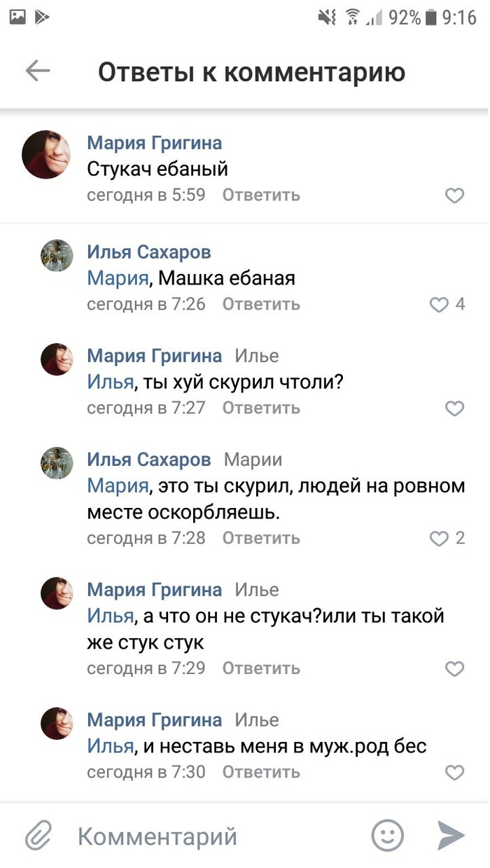Like the 7:28 comment with 2 likes
The image size is (490, 868).
(x=439, y=539)
